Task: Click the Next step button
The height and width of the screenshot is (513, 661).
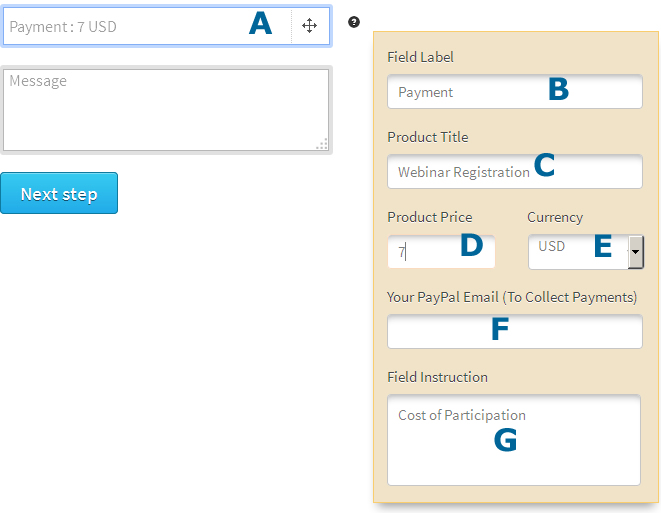Action: pos(59,193)
